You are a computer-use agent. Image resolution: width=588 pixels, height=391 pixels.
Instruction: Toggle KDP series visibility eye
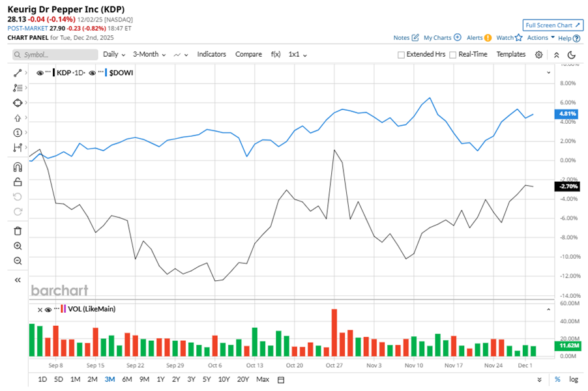pyautogui.click(x=40, y=73)
